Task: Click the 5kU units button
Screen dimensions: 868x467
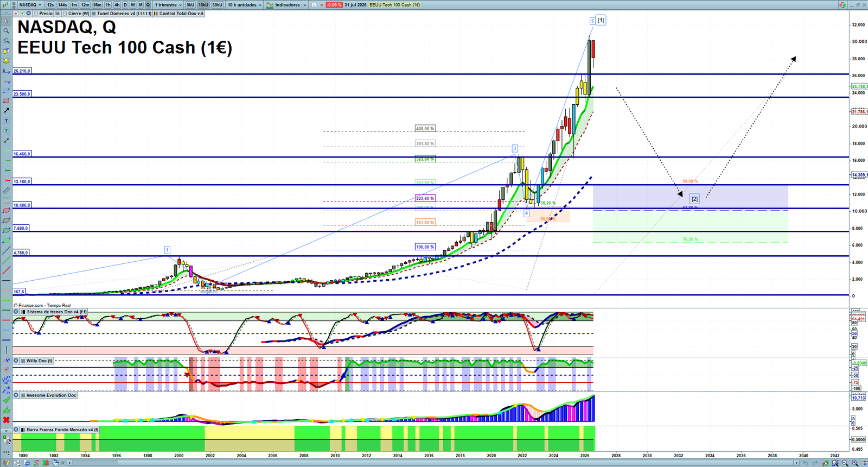Action: click(190, 5)
